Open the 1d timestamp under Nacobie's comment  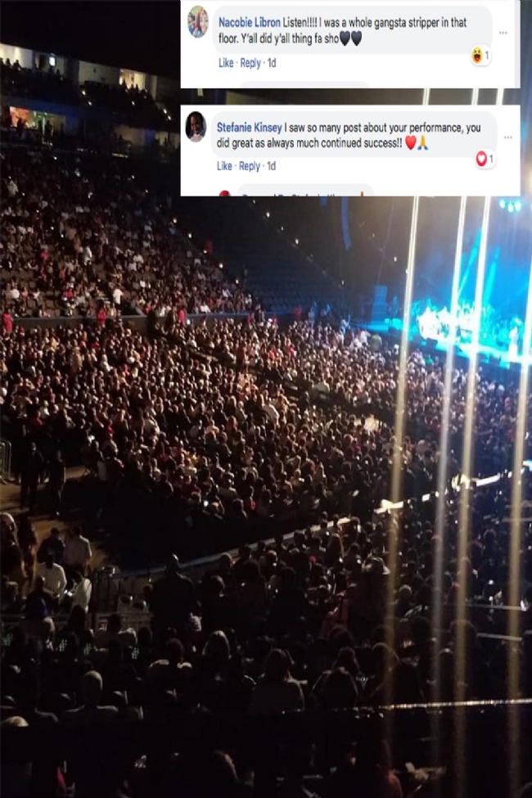coord(272,63)
